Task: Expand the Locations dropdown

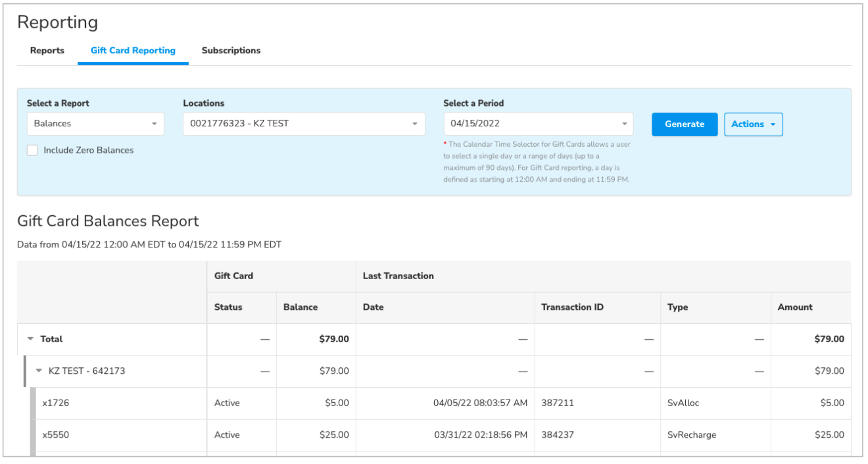Action: pyautogui.click(x=304, y=124)
